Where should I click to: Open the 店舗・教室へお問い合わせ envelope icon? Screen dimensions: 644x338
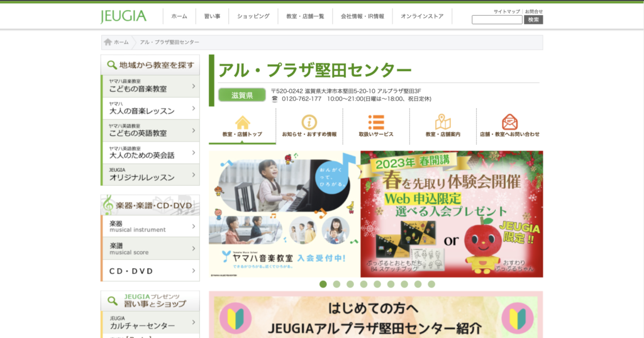click(509, 122)
